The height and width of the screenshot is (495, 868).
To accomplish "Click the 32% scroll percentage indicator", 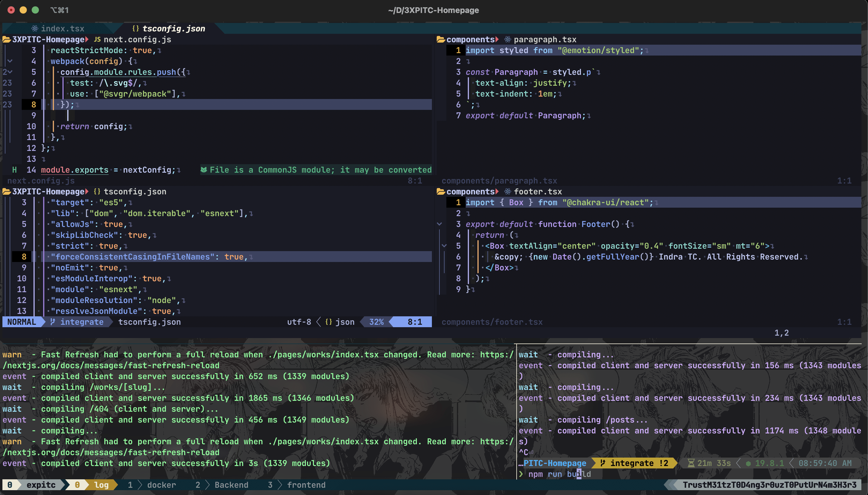I will click(376, 322).
